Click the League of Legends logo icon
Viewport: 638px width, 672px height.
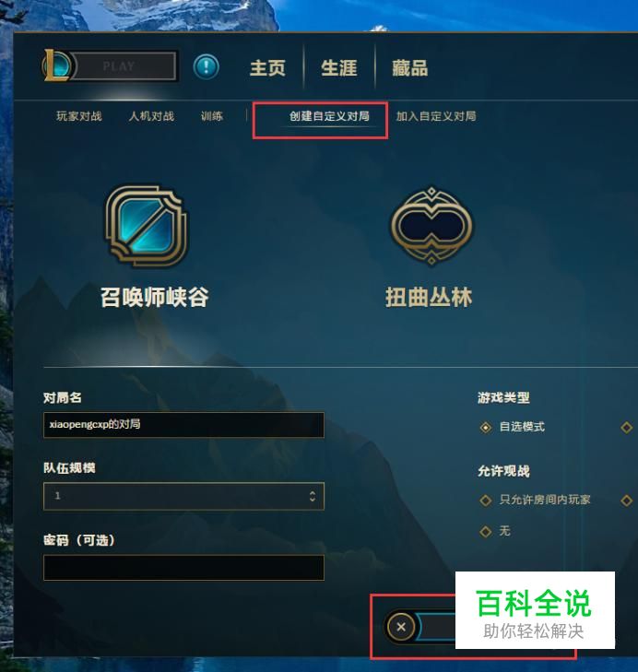tap(57, 65)
